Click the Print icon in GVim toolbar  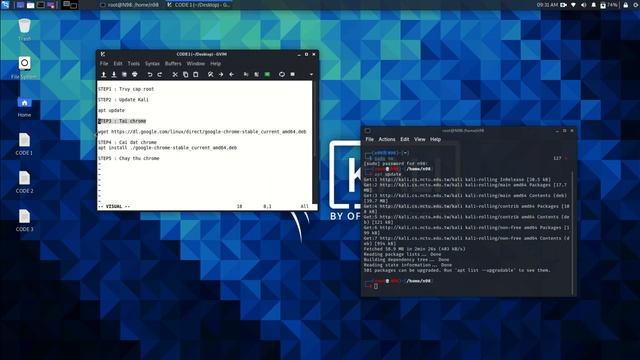click(x=135, y=74)
